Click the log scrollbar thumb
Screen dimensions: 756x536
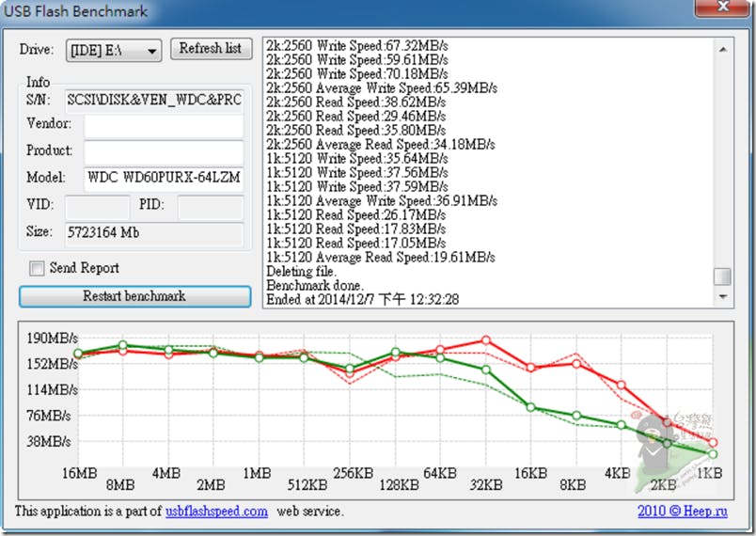tap(721, 276)
